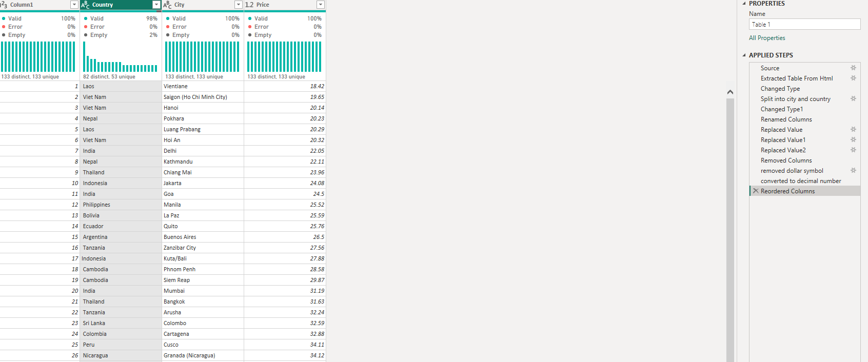Click the Chiang Mai cell
This screenshot has height=362, width=868.
point(203,172)
